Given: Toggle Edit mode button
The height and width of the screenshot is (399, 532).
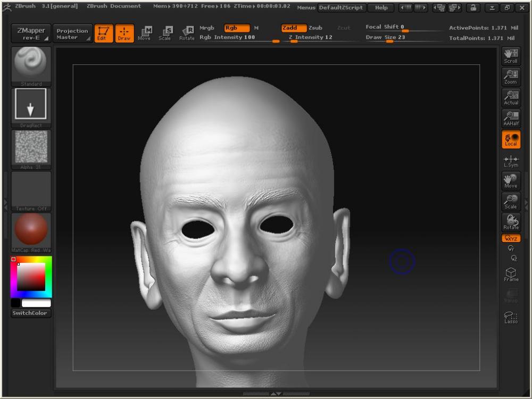Looking at the screenshot, I should coord(103,34).
